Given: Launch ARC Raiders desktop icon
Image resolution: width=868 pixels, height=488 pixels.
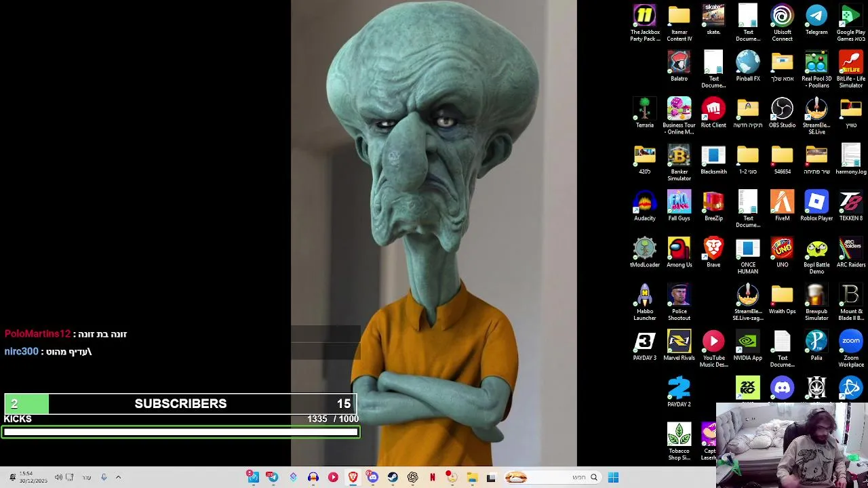Looking at the screenshot, I should [850, 253].
